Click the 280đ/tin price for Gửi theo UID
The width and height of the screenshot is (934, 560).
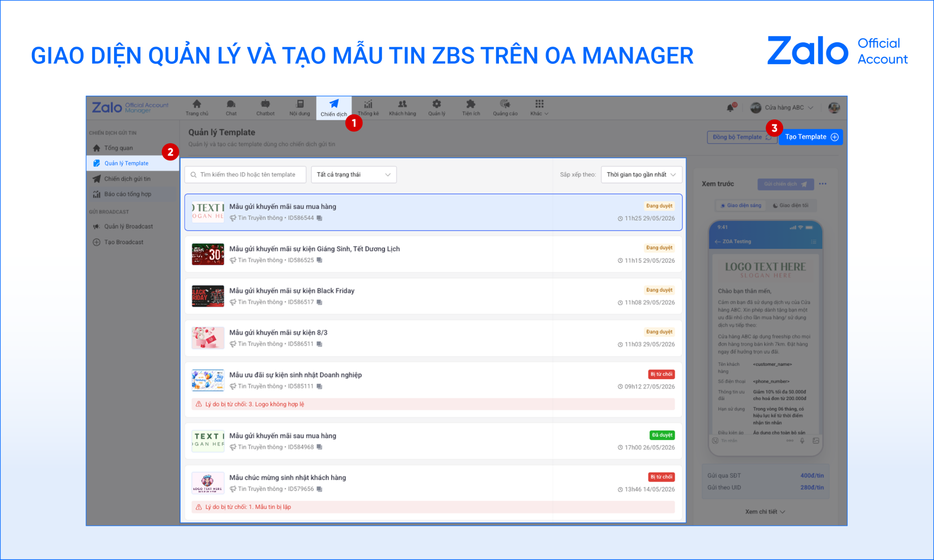click(812, 488)
